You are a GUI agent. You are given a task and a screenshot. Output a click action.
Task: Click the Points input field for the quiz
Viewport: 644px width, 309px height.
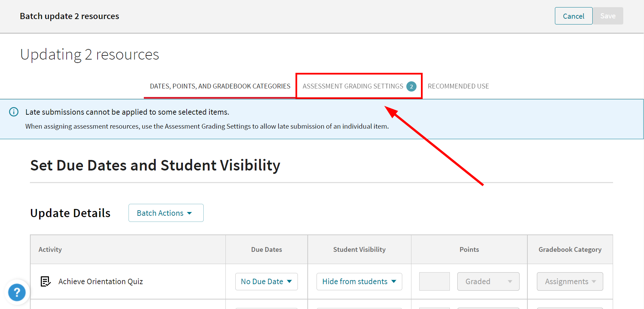point(434,281)
